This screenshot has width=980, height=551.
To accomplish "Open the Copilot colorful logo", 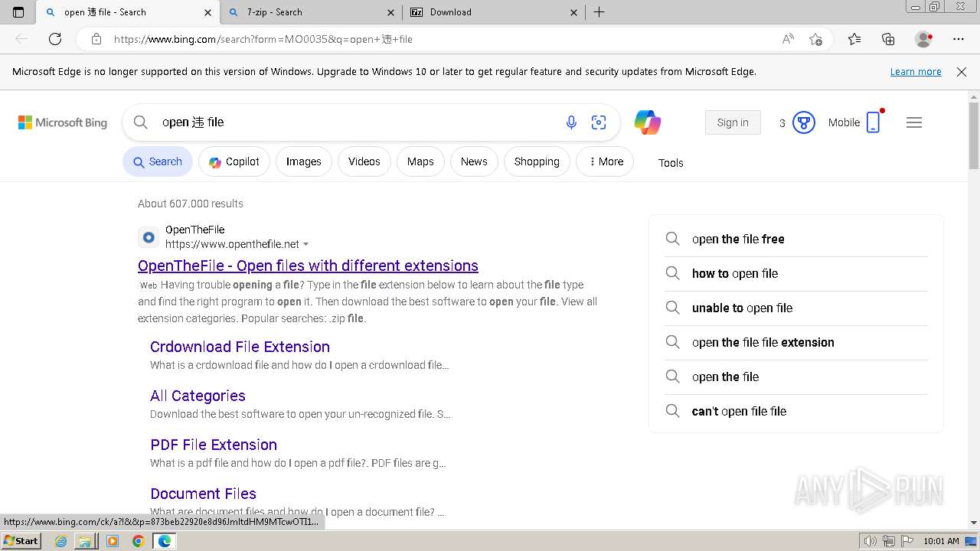I will [x=648, y=122].
